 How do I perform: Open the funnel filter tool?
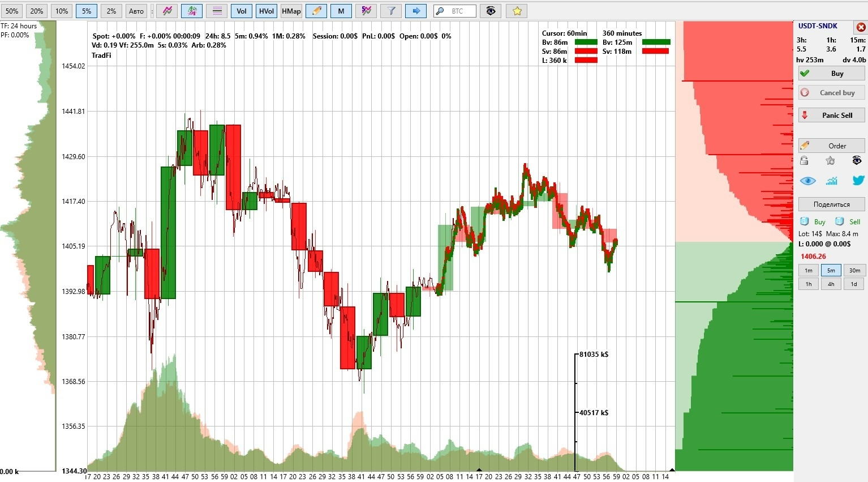point(391,11)
